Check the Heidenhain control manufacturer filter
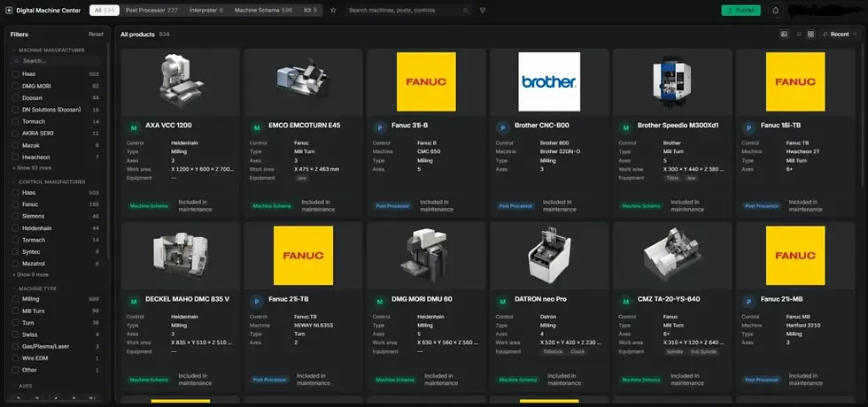 (x=16, y=228)
